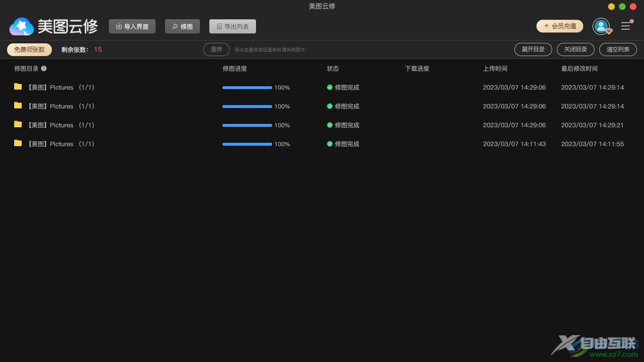Click green check icon in row modified 14:11:55
This screenshot has width=644, height=362.
tap(330, 144)
